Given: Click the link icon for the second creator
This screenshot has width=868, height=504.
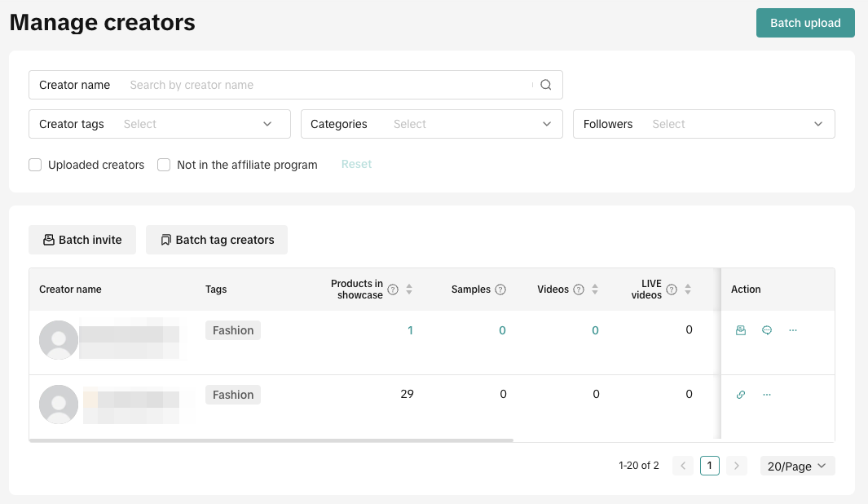Looking at the screenshot, I should coord(741,395).
